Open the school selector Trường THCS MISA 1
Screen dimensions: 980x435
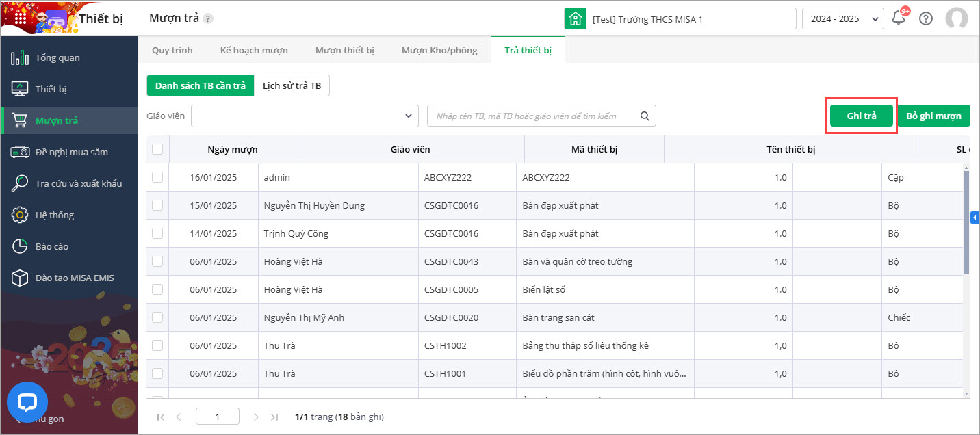point(680,19)
